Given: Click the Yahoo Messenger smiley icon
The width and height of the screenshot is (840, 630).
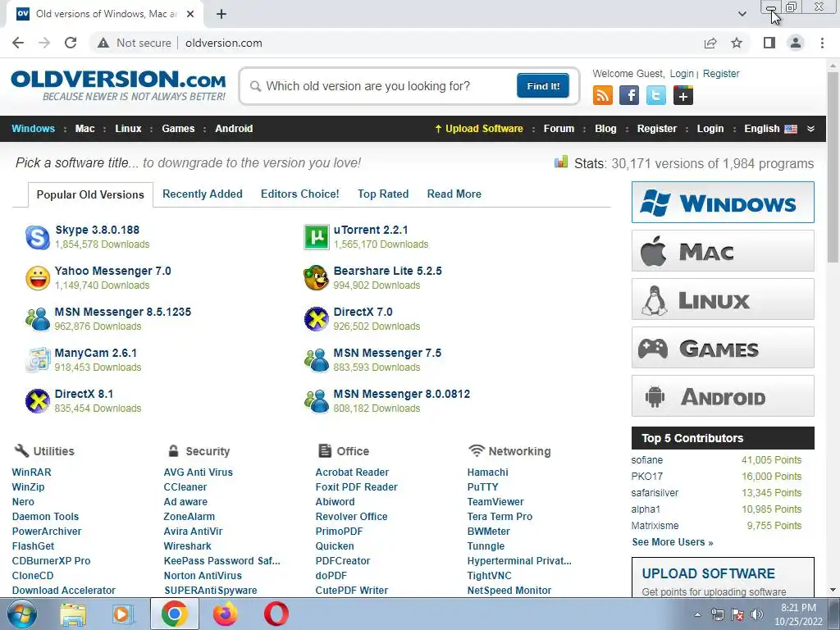Looking at the screenshot, I should 38,278.
